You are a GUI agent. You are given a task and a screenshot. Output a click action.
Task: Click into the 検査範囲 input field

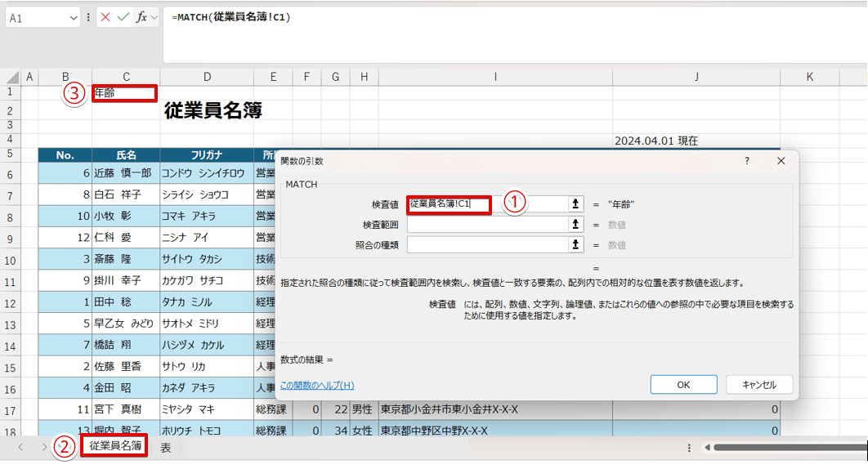pos(487,224)
